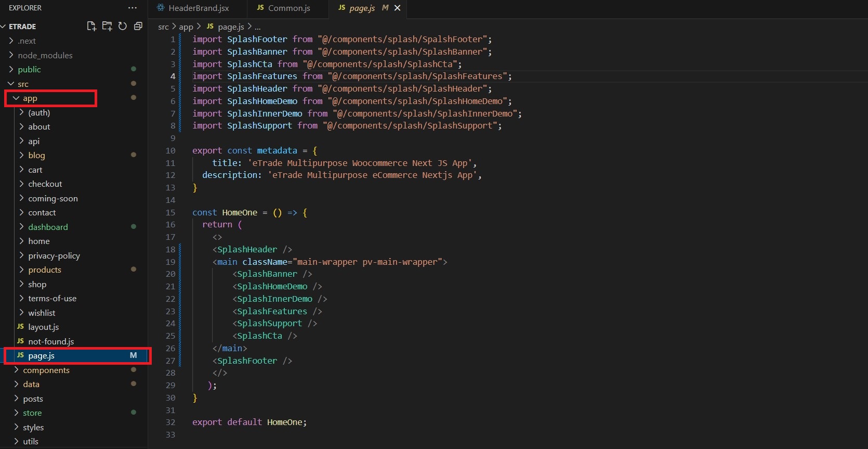
Task: Close the page.js editor tab
Action: click(x=398, y=8)
